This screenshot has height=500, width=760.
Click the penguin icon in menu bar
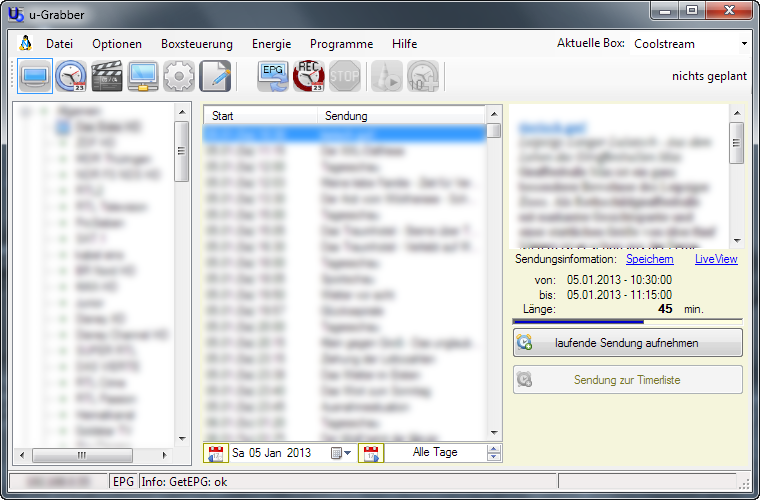point(25,44)
